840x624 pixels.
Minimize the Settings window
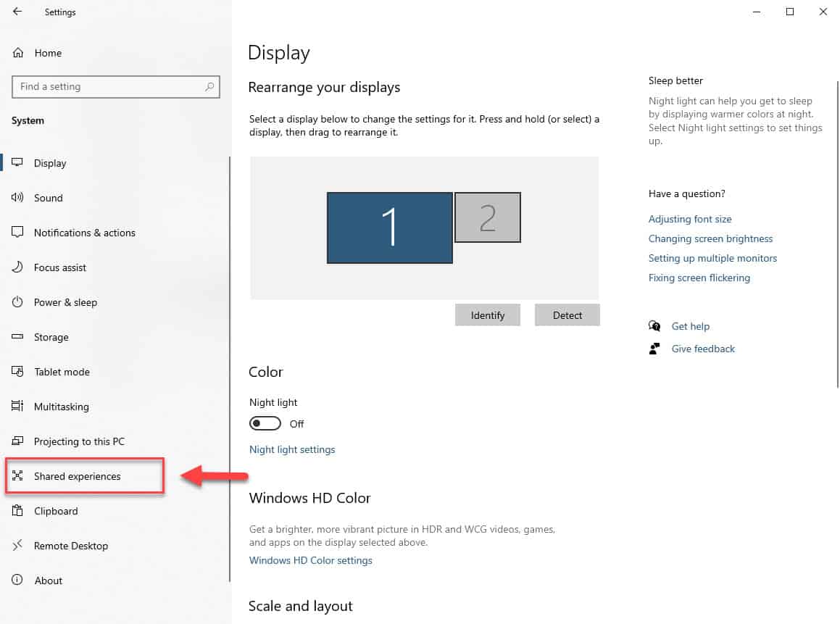(757, 12)
